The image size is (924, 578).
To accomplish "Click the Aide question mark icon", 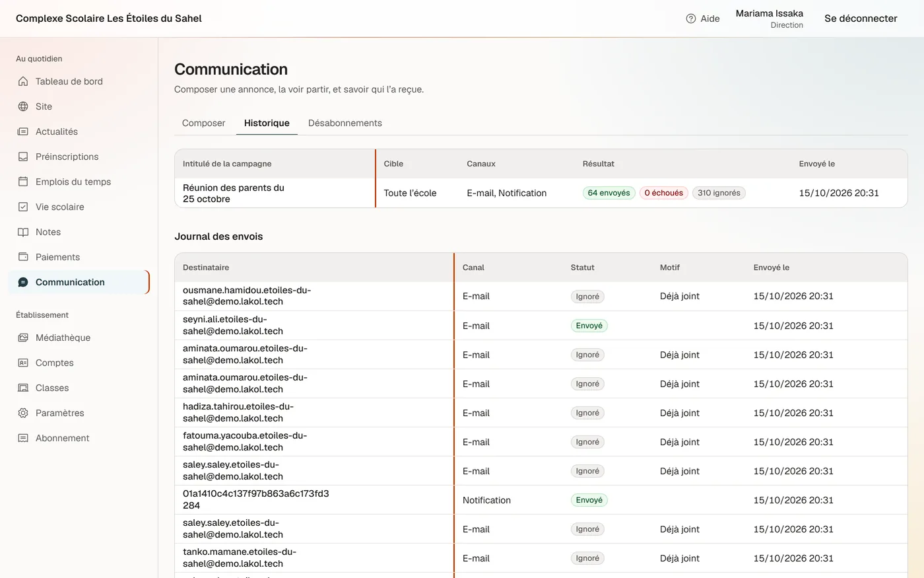I will (691, 18).
